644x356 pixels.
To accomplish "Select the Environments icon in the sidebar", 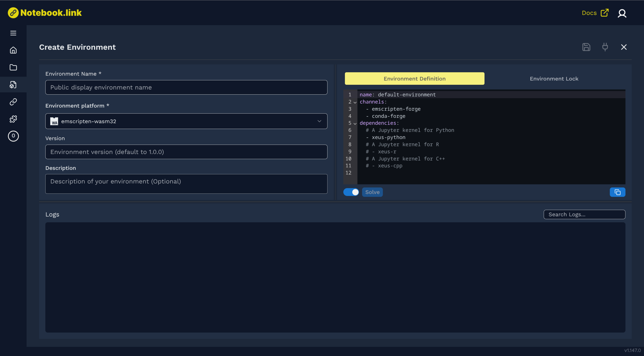I will tap(13, 85).
